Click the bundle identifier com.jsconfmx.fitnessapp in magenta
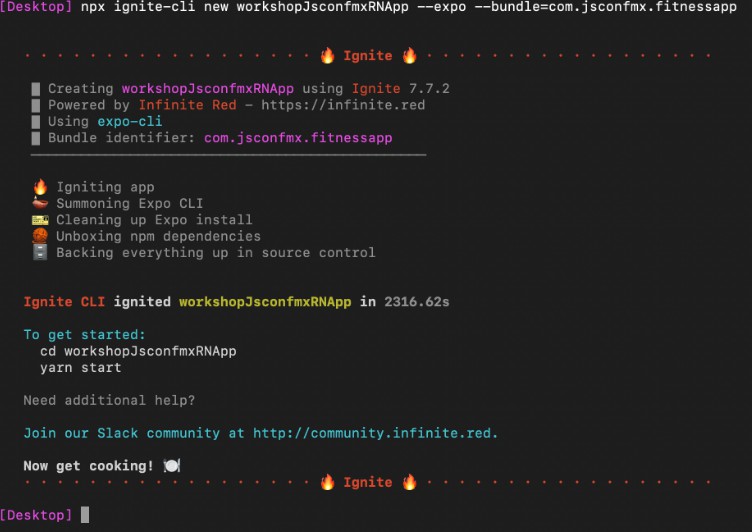Viewport: 752px width, 532px height. pyautogui.click(x=298, y=138)
